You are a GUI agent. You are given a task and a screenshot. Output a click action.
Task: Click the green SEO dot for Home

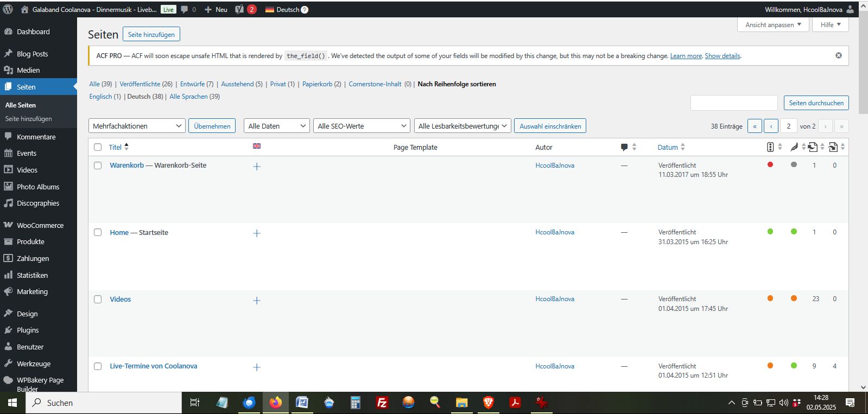coord(770,232)
